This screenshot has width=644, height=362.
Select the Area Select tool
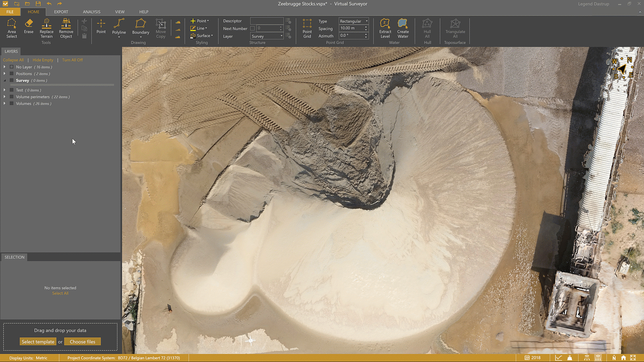coord(12,28)
